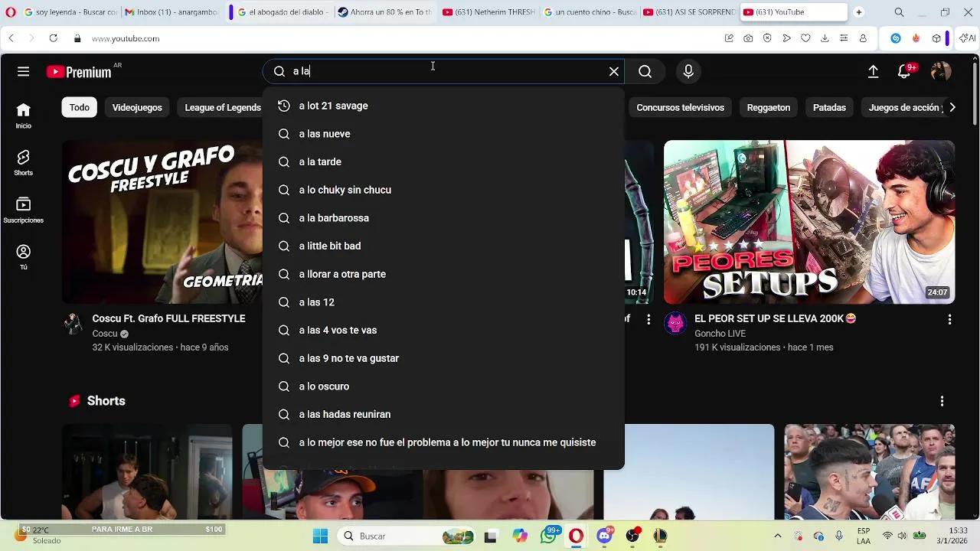Screen dimensions: 980x551
Task: Open browser easy setup sliders icon
Action: (x=844, y=38)
